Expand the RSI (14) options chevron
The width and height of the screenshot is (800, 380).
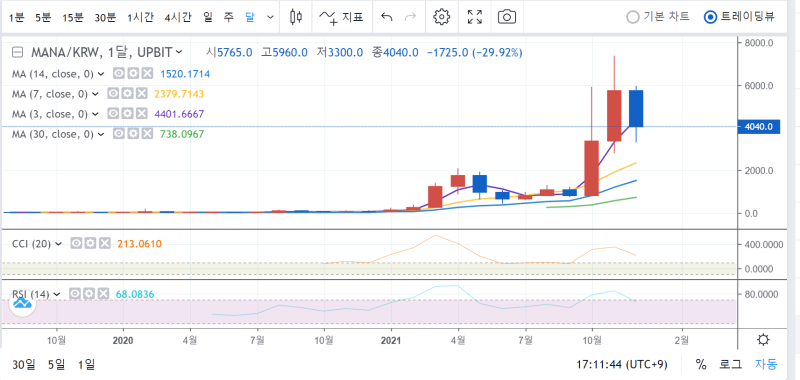coord(57,294)
